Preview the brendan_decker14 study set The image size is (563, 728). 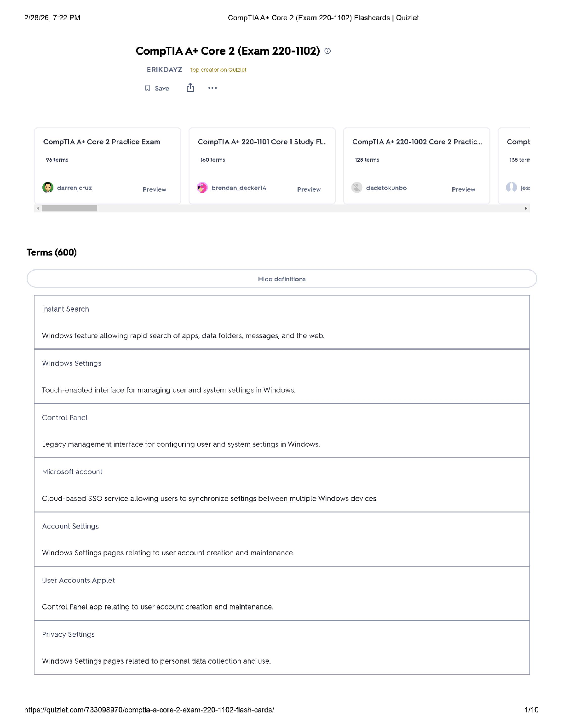[x=309, y=189]
